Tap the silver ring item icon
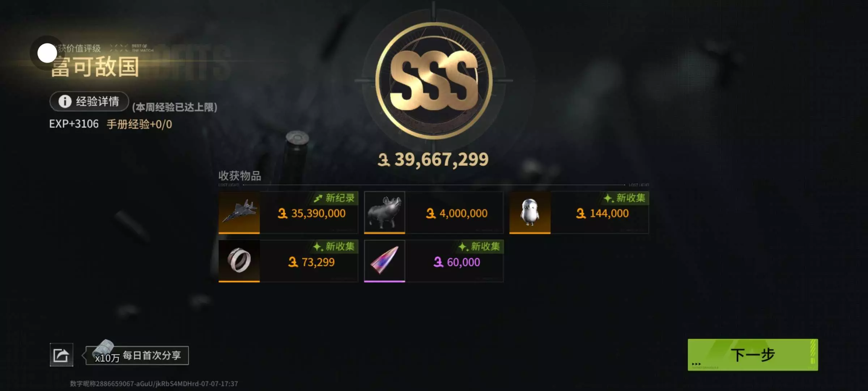Viewport: 868px width, 391px height. click(239, 261)
